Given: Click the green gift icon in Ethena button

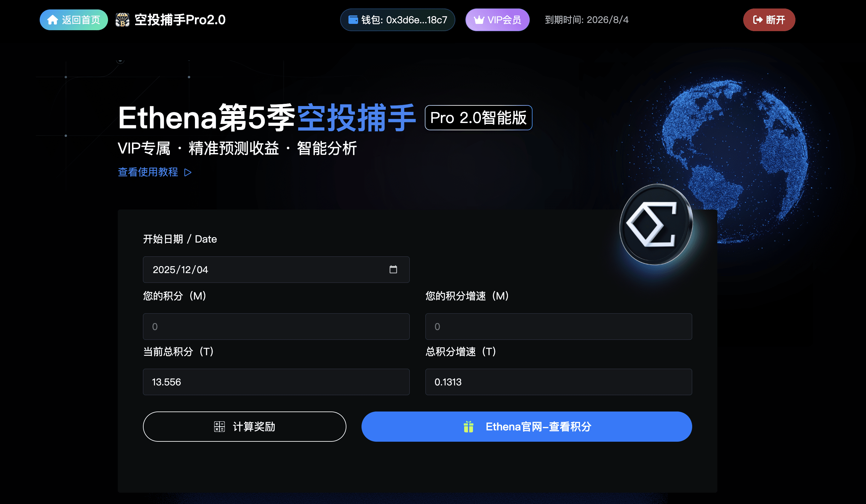Looking at the screenshot, I should point(468,427).
